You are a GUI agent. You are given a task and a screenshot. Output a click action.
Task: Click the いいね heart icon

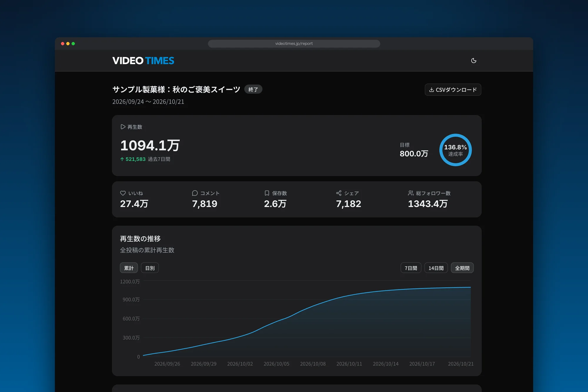[123, 193]
